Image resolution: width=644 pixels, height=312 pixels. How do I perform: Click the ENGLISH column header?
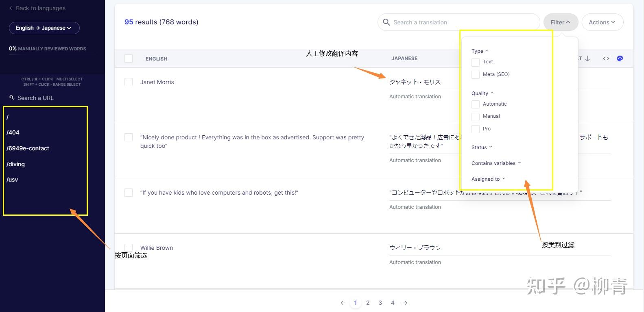pyautogui.click(x=157, y=59)
